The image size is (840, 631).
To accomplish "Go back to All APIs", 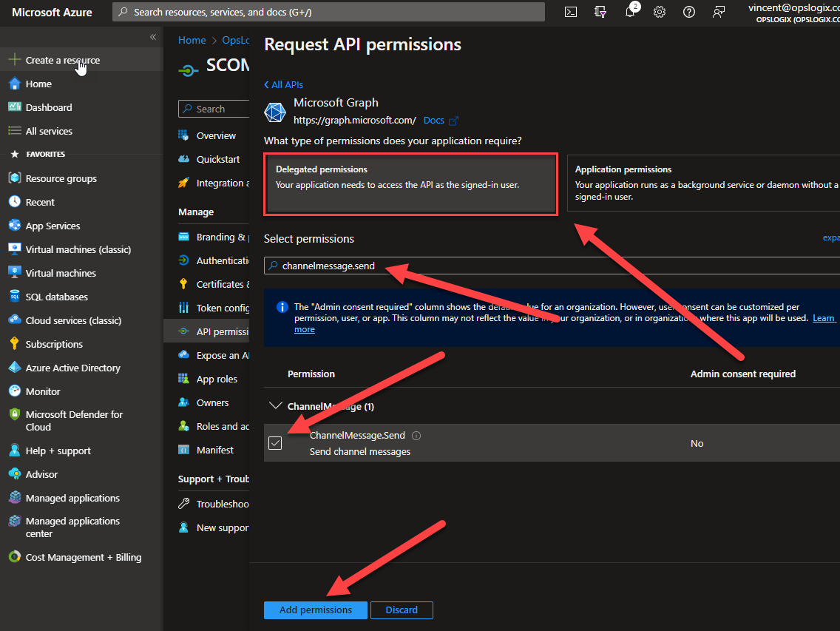I will [x=284, y=85].
